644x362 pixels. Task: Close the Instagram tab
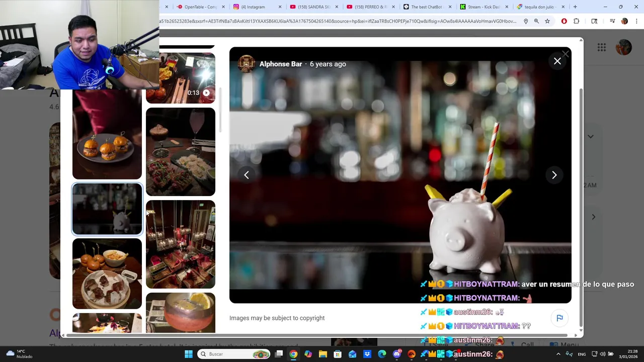pyautogui.click(x=280, y=7)
